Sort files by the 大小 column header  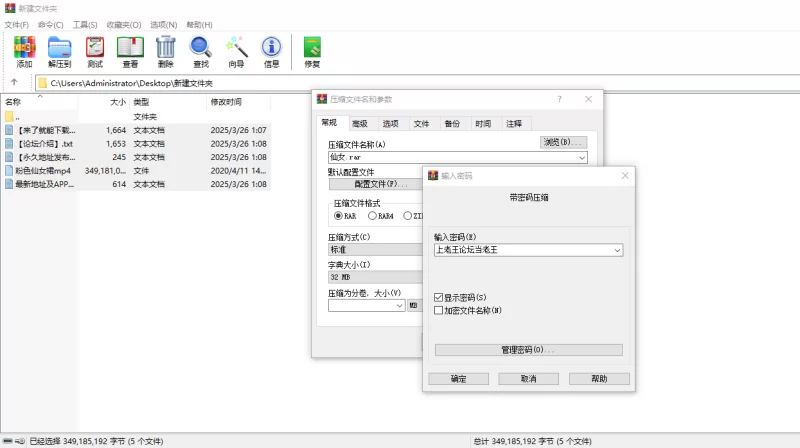[104, 102]
